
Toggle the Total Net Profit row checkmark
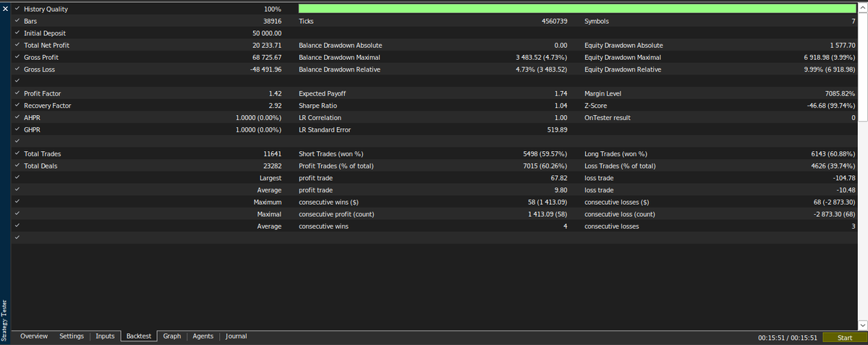(17, 45)
